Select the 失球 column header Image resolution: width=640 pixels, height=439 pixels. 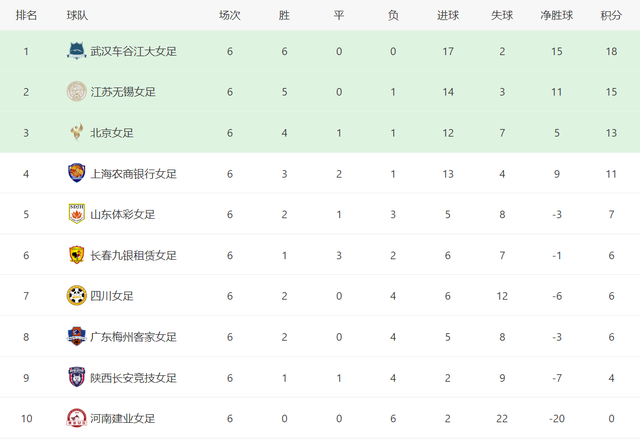(502, 16)
